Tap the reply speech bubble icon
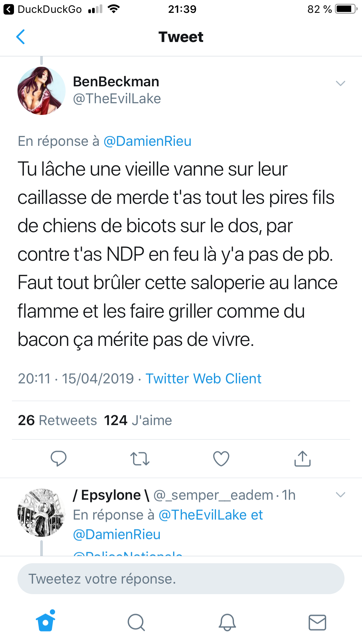The width and height of the screenshot is (362, 644). coord(59,459)
